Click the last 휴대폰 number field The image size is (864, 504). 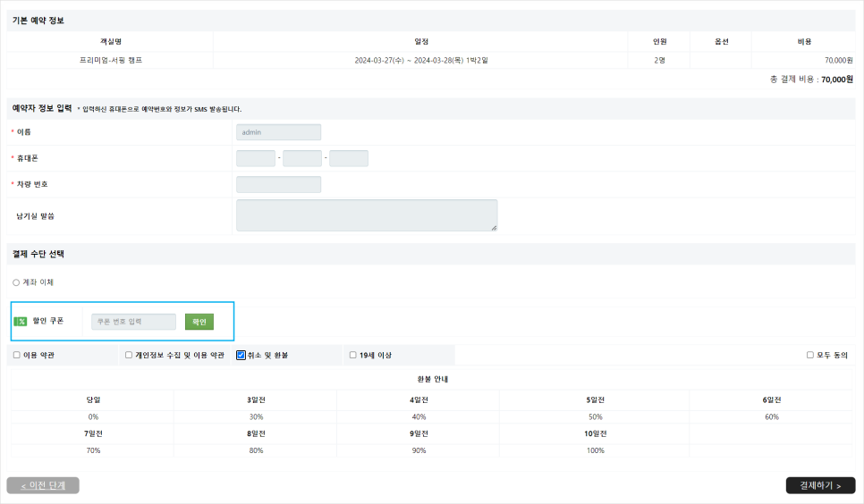[x=349, y=158]
